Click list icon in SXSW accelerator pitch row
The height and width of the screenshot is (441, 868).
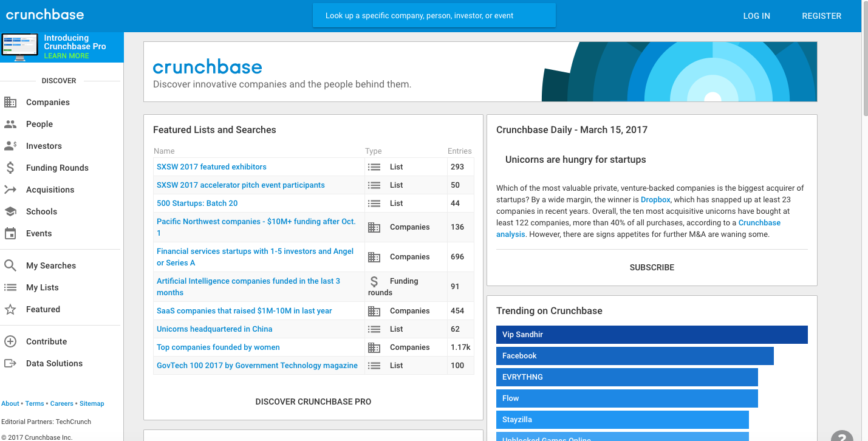[375, 185]
